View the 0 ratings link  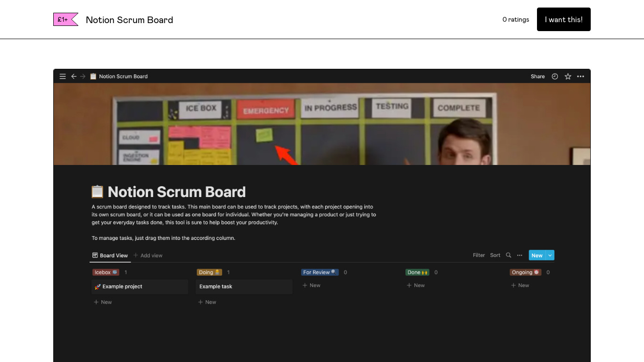516,19
